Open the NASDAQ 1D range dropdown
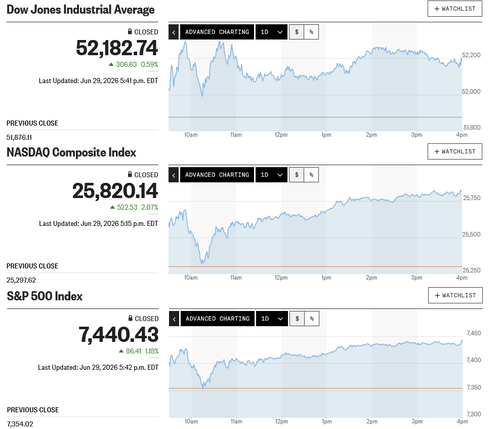This screenshot has width=500, height=429. (x=271, y=175)
